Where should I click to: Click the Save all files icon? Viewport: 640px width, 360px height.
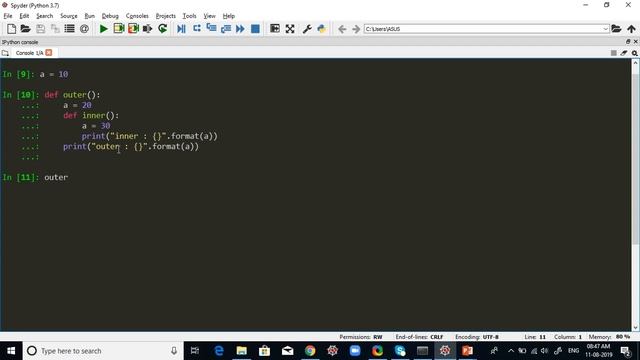(55, 29)
